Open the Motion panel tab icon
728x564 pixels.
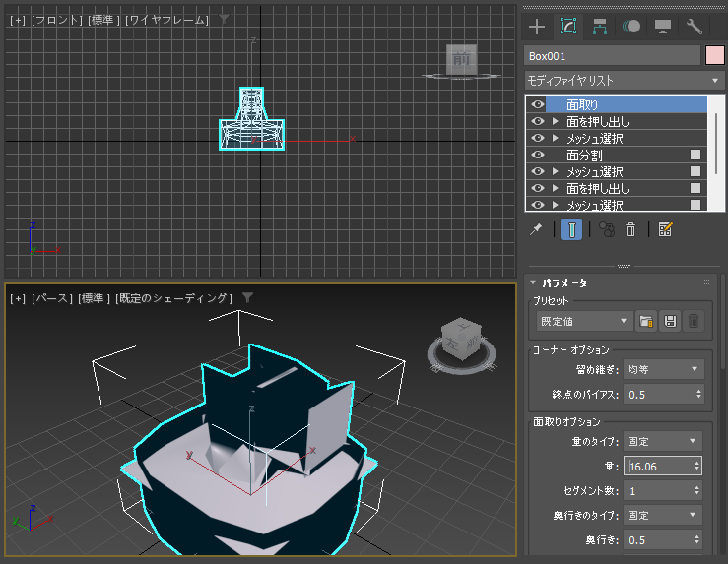pos(630,27)
